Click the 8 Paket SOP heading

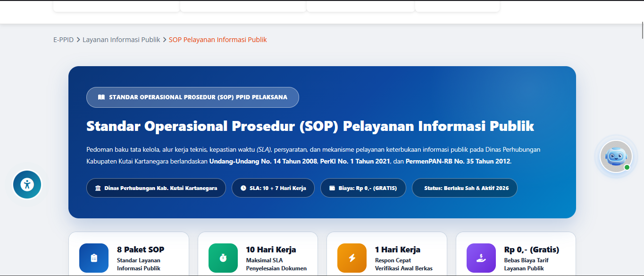[141, 250]
